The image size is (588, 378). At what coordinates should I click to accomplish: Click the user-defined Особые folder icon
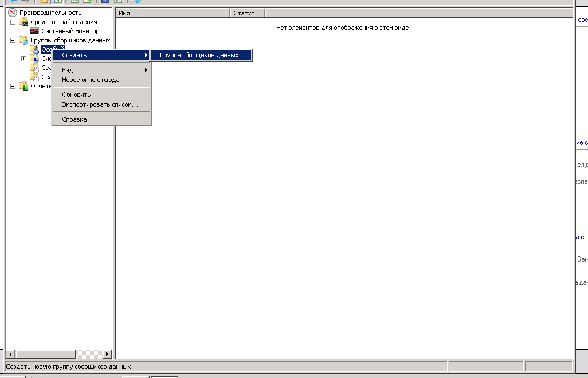[x=34, y=49]
